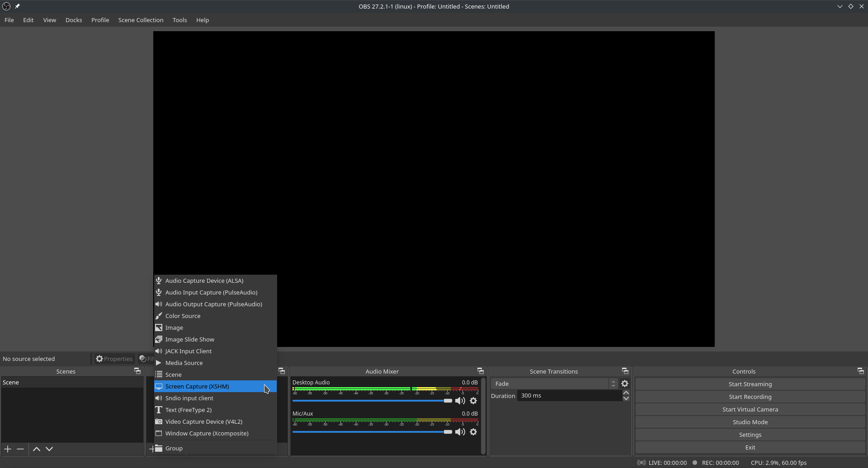868x468 pixels.
Task: Click the LIVE status indicator icon
Action: (x=641, y=463)
